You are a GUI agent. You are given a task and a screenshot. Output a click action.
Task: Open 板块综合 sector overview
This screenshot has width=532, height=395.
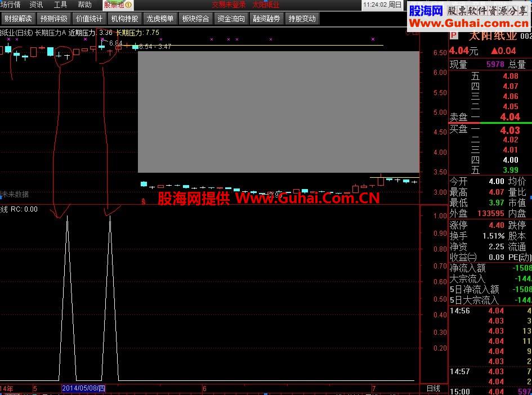(x=195, y=19)
